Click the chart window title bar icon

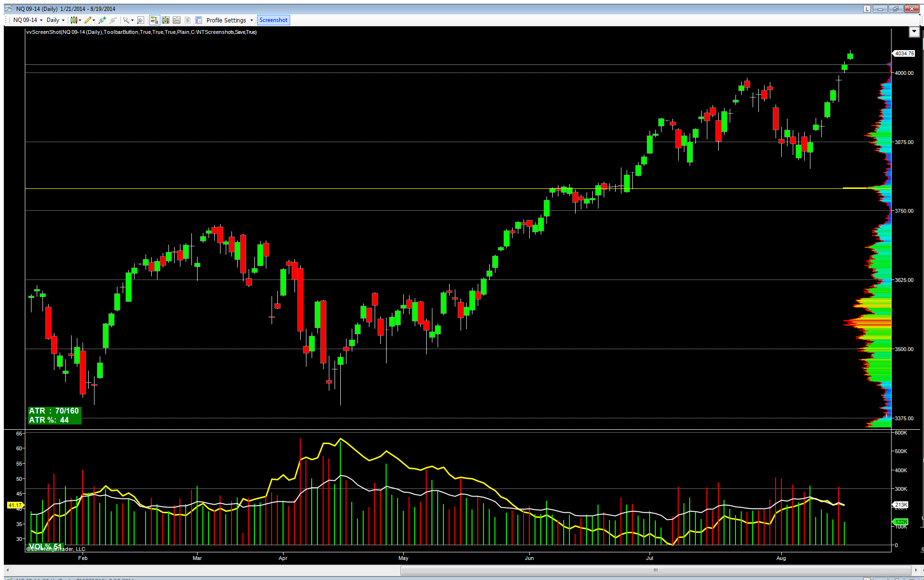(9, 9)
